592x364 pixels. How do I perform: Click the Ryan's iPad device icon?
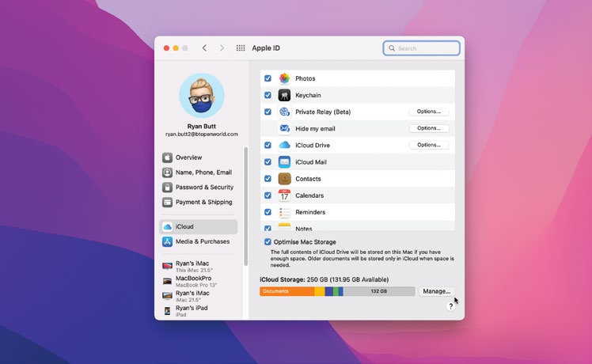tap(167, 311)
